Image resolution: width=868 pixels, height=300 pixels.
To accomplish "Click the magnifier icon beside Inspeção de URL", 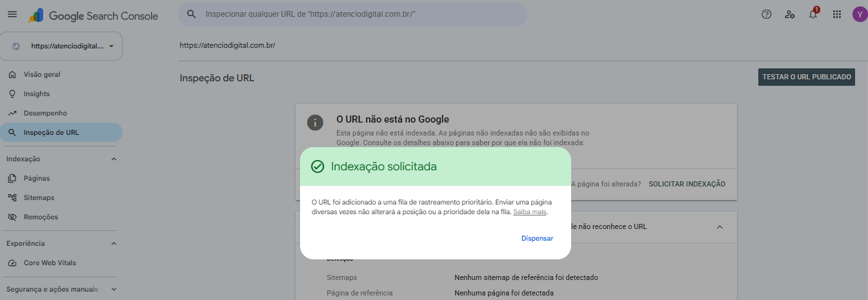I will pos(12,132).
